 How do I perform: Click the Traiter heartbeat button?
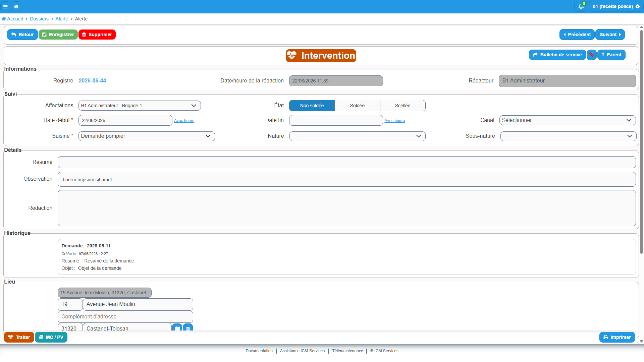(19, 337)
